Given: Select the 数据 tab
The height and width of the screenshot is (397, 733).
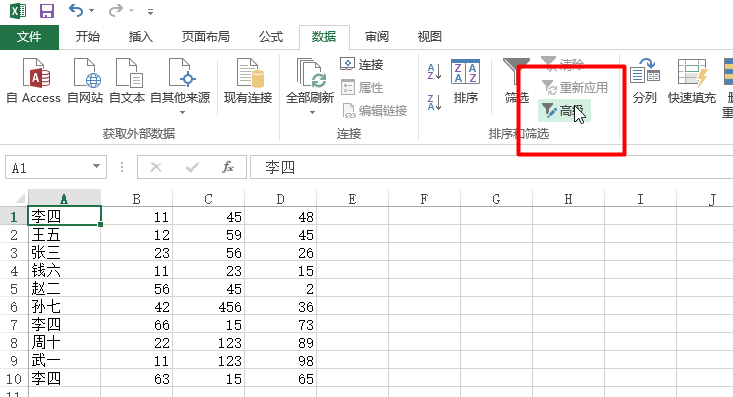Looking at the screenshot, I should tap(324, 37).
